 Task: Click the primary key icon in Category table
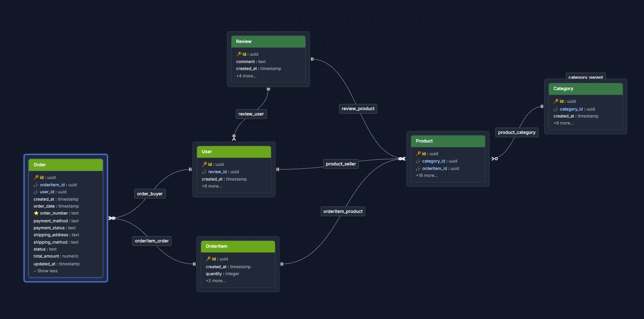[x=556, y=101]
